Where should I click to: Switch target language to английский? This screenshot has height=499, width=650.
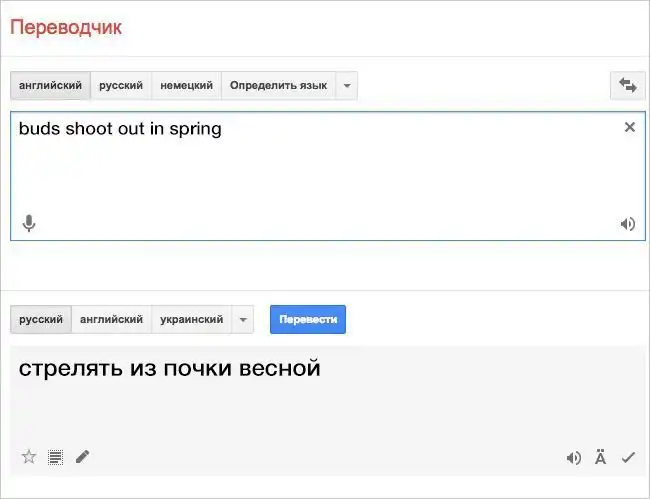click(112, 320)
